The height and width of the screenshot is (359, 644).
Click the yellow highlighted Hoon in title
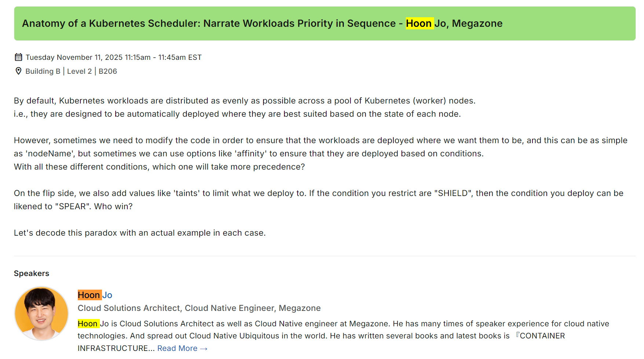click(x=419, y=23)
